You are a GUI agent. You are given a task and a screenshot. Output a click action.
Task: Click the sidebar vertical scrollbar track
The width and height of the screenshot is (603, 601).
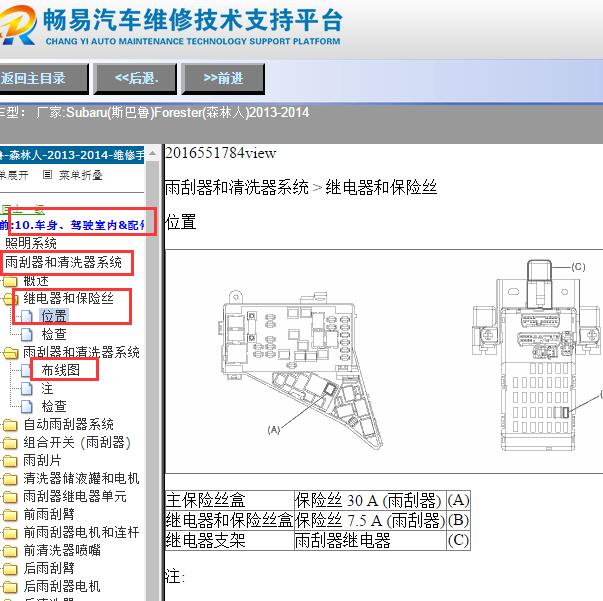click(152, 381)
